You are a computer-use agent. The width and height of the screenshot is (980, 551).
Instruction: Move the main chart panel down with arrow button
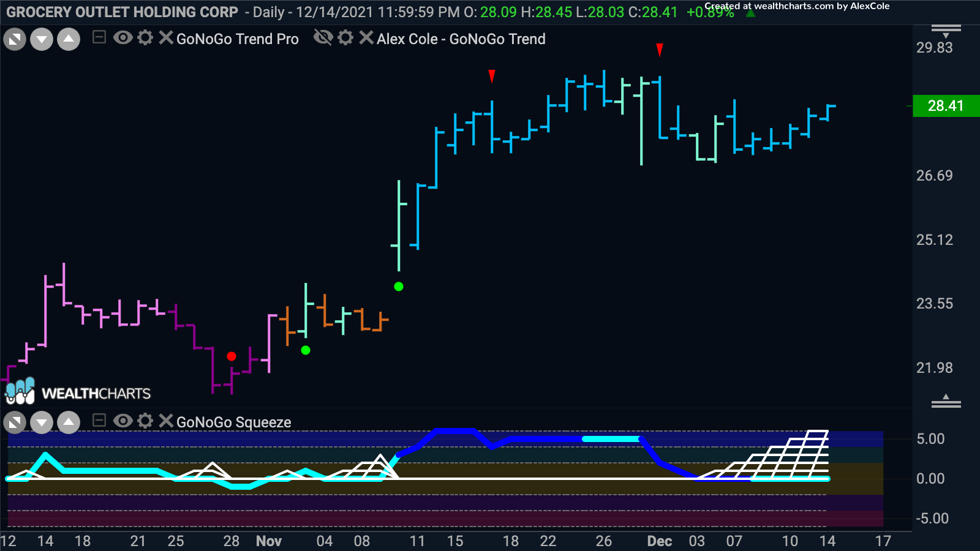pos(42,40)
